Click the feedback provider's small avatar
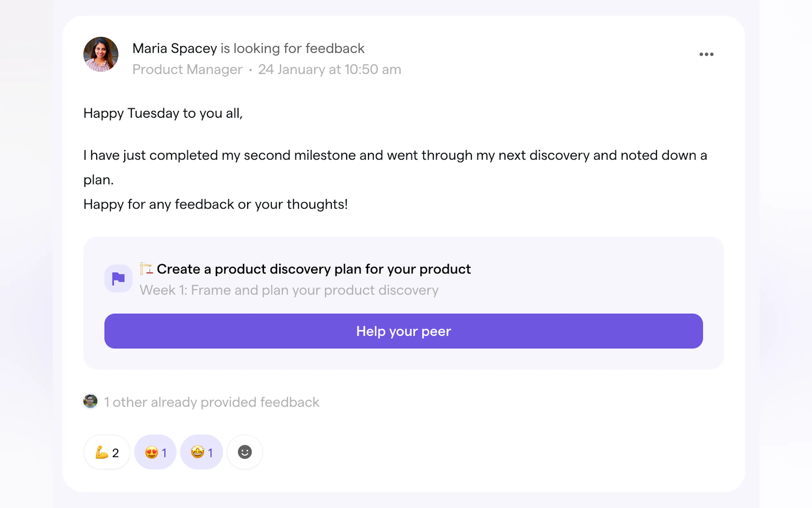812x508 pixels. [90, 401]
